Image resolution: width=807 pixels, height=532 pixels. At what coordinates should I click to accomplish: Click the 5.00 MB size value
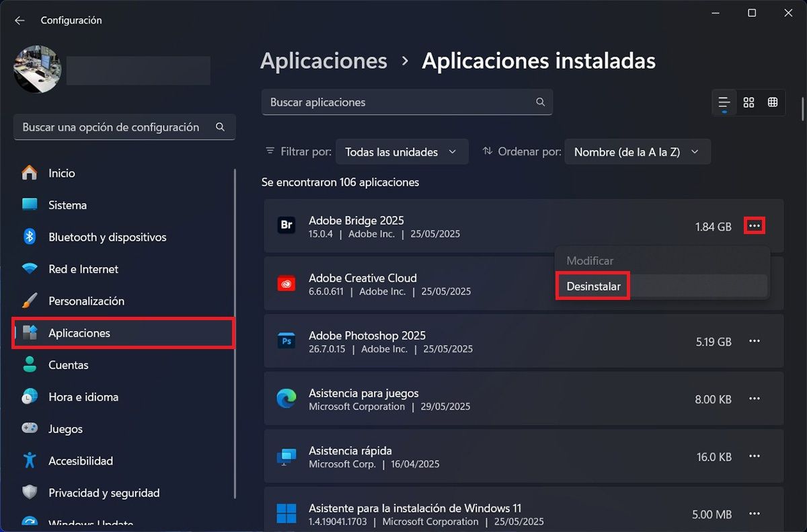click(712, 515)
